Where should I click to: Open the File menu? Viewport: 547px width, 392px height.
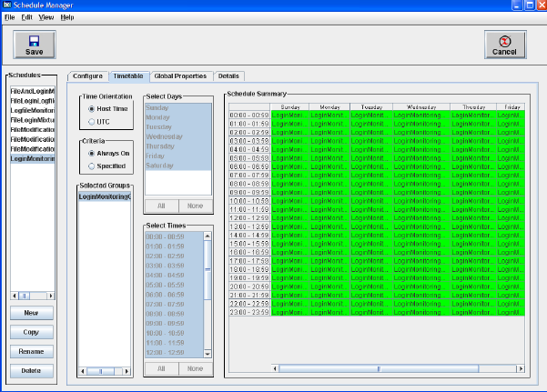coord(10,17)
